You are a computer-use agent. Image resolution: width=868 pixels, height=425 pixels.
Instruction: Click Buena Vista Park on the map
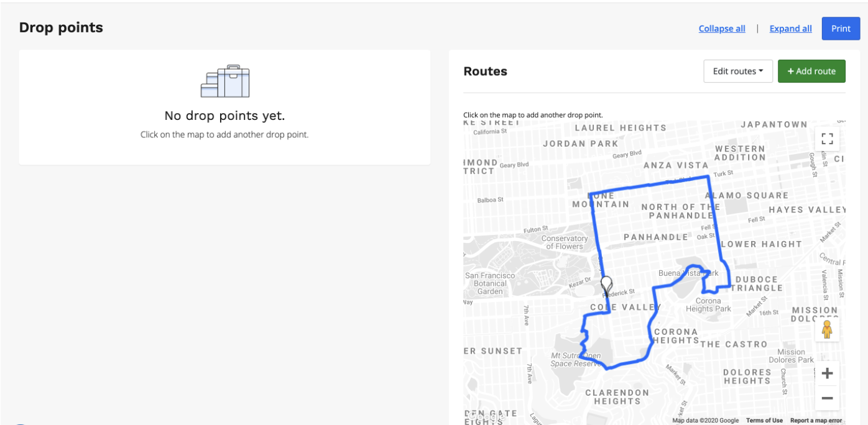(x=688, y=273)
